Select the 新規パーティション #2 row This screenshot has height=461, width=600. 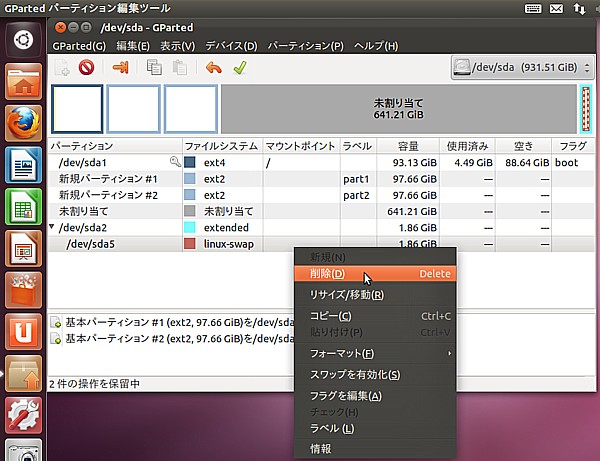pos(321,195)
